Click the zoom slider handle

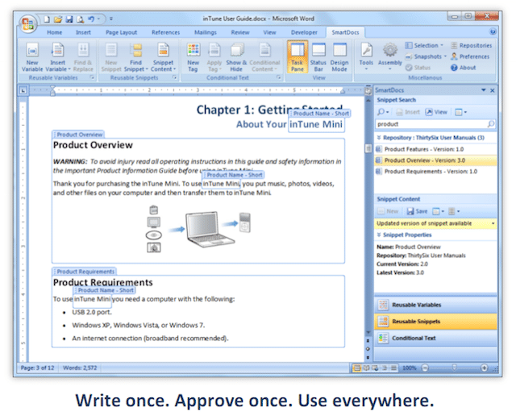click(x=454, y=368)
